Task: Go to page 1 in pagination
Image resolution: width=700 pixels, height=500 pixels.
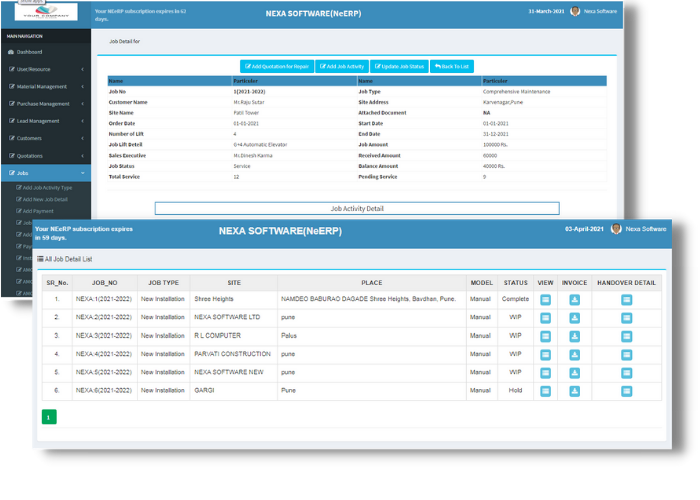Action: (x=49, y=416)
